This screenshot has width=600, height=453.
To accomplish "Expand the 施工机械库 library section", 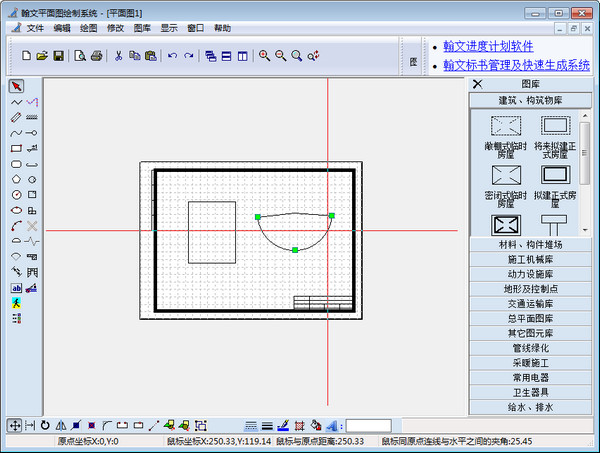I will [x=529, y=259].
